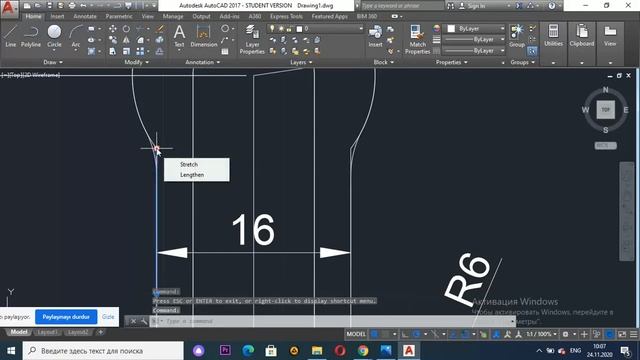Click the Erase tool pencil icon
The height and width of the screenshot is (360, 640).
[160, 29]
